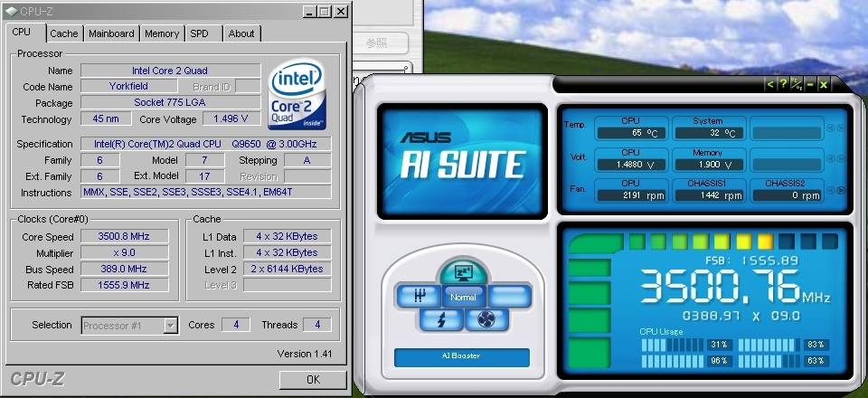Click right arrow on Volt. row
The image size is (868, 398).
point(841,159)
